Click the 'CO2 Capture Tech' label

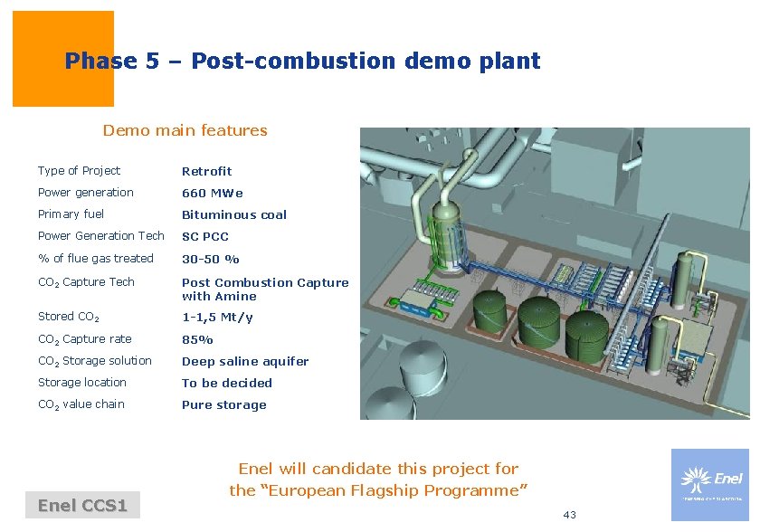86,282
